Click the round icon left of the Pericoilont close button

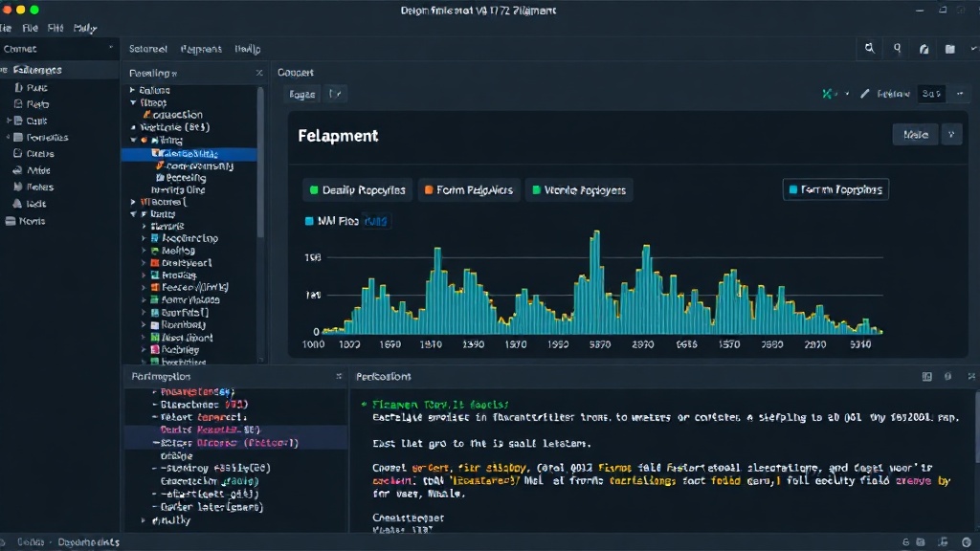[x=948, y=376]
